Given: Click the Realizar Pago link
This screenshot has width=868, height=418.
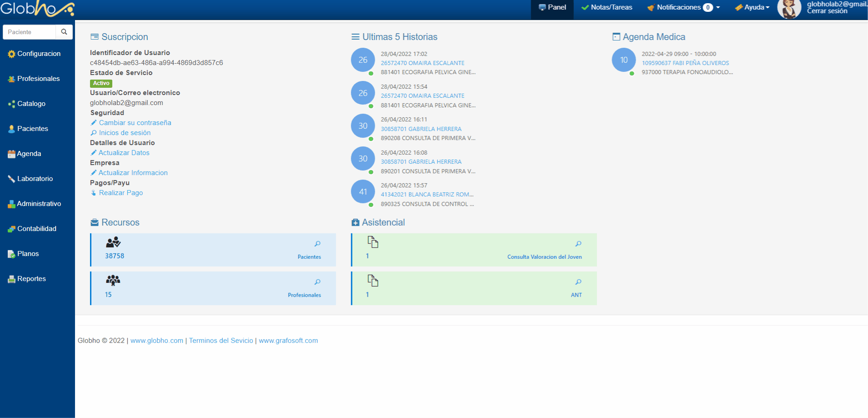Looking at the screenshot, I should pyautogui.click(x=121, y=193).
